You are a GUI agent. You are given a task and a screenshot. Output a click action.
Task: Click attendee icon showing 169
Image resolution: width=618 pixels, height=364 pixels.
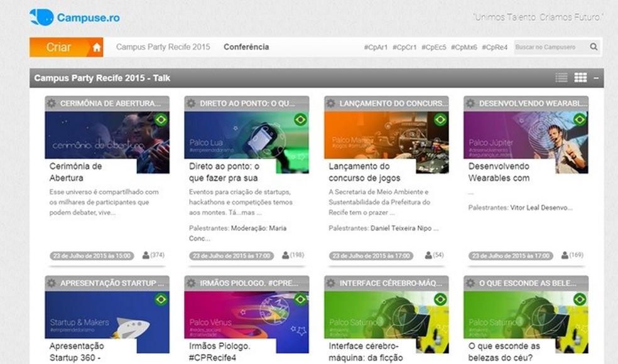pos(565,255)
